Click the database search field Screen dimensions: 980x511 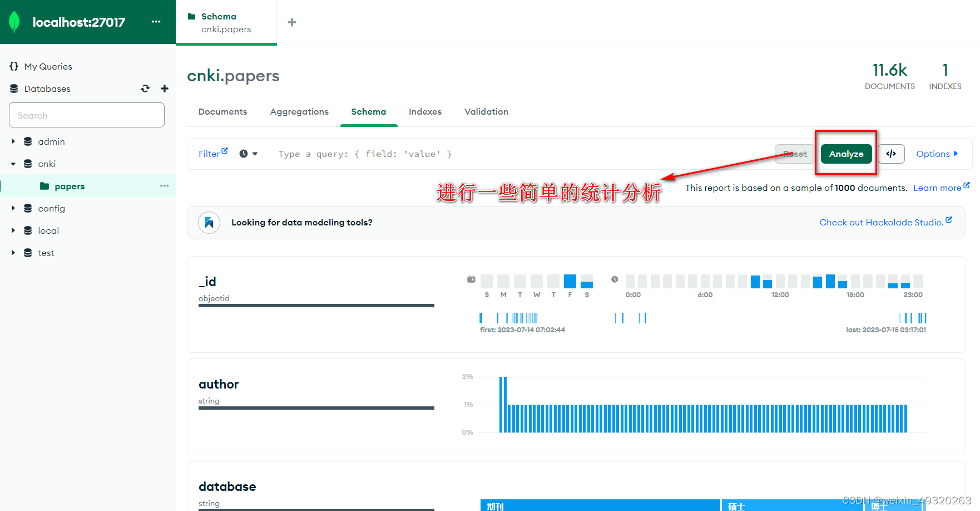click(x=86, y=115)
